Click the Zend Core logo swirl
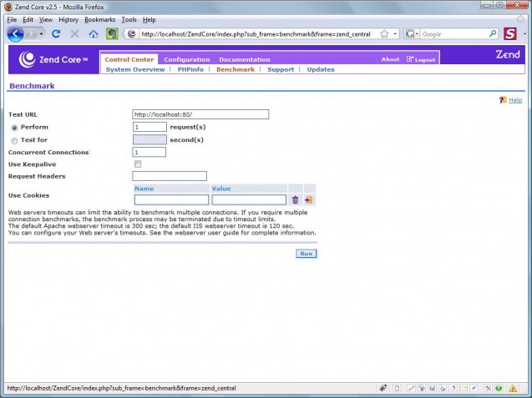532x398 pixels. tap(27, 59)
